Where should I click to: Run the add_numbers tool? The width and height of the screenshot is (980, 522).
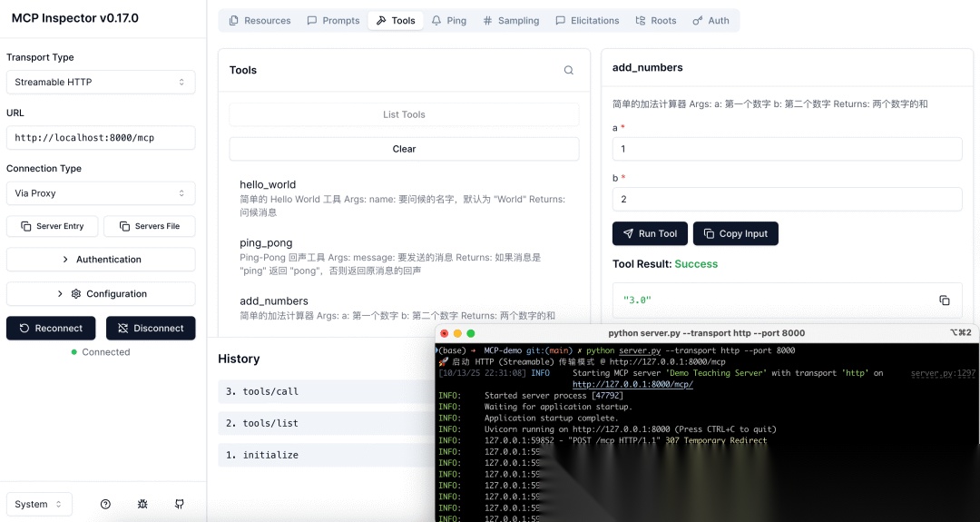(x=650, y=233)
